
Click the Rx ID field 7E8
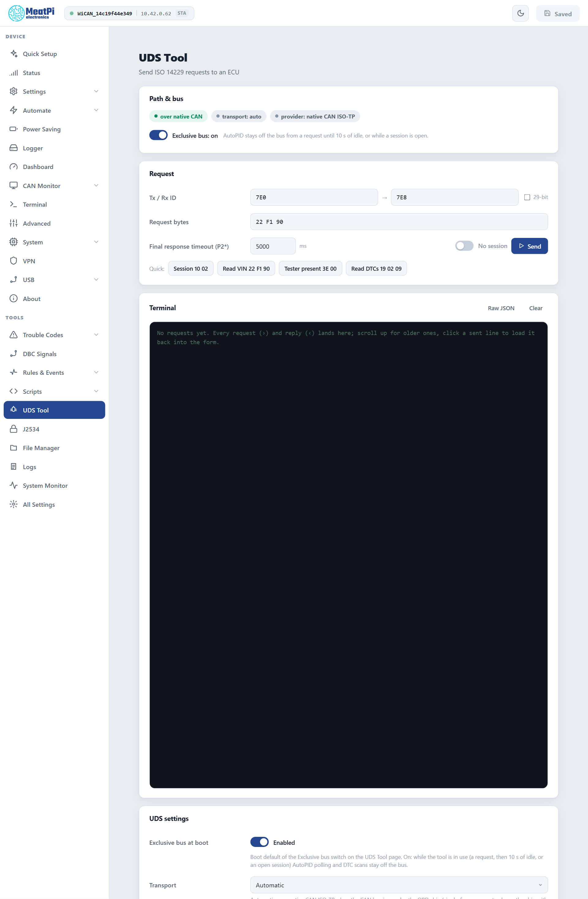click(x=454, y=197)
